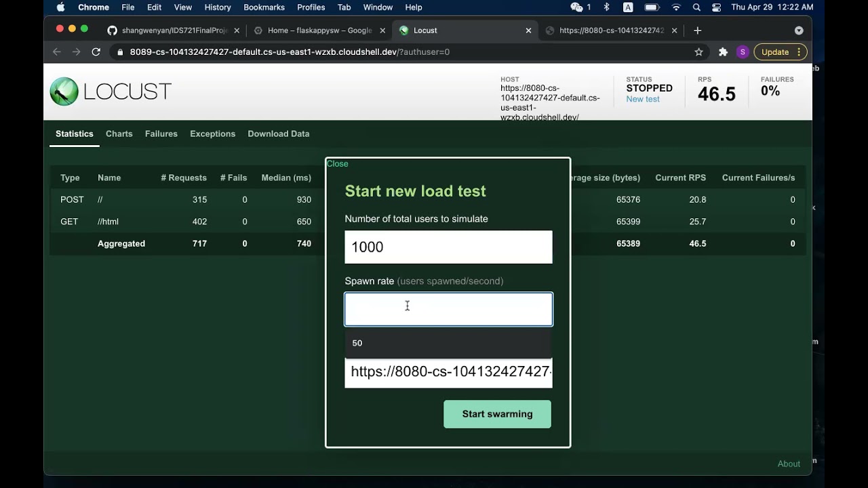Open Spotlight search in the menu bar
The height and width of the screenshot is (488, 868).
[696, 7]
